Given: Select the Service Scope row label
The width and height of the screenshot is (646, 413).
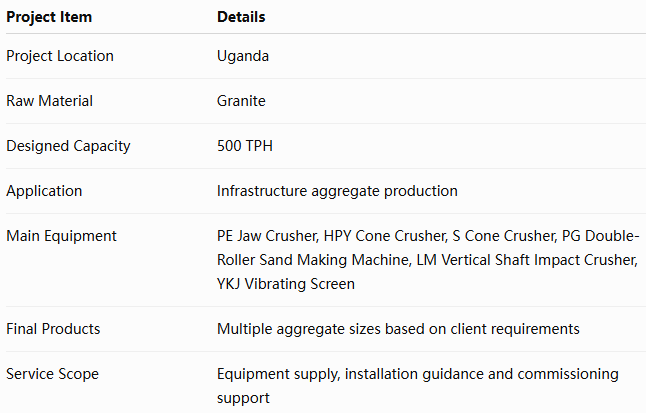Looking at the screenshot, I should 52,374.
